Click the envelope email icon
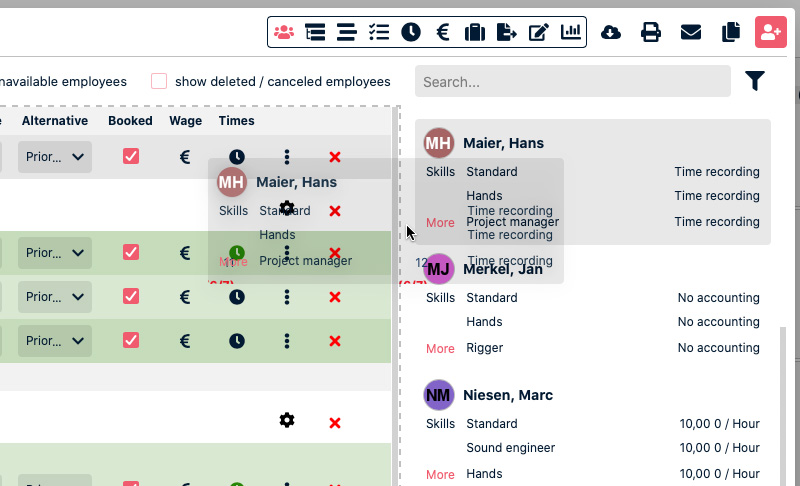800x486 pixels. click(691, 32)
